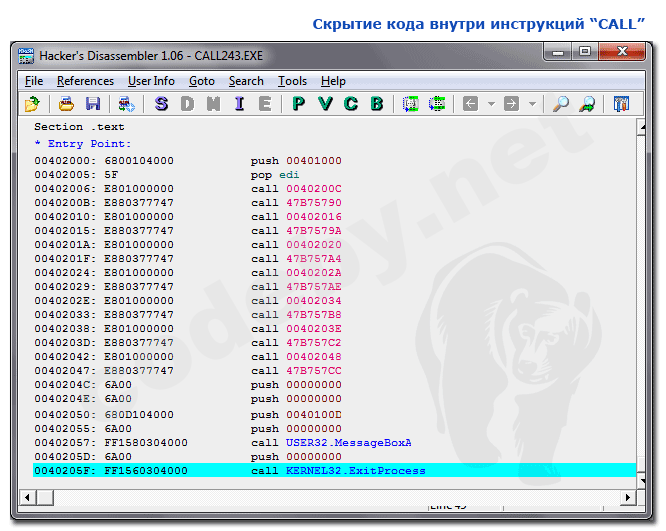This screenshot has height=531, width=666.
Task: Click the grayed E toolbar button
Action: (265, 104)
